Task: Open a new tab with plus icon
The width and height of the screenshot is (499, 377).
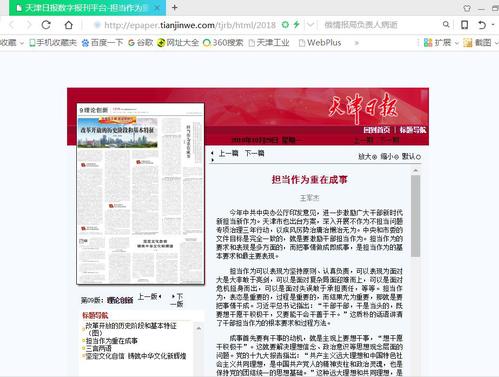Action: [174, 7]
